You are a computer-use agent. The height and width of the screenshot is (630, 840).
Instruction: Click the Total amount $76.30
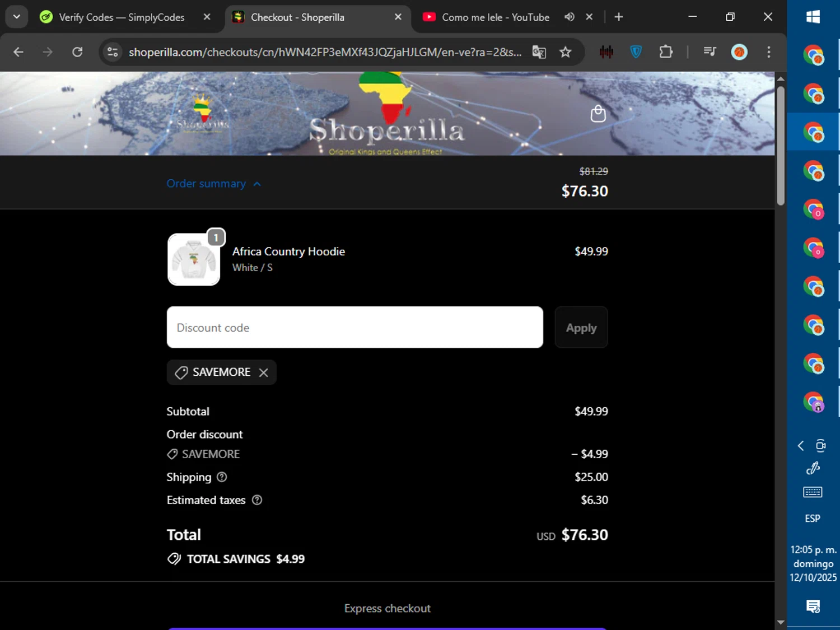click(x=585, y=535)
